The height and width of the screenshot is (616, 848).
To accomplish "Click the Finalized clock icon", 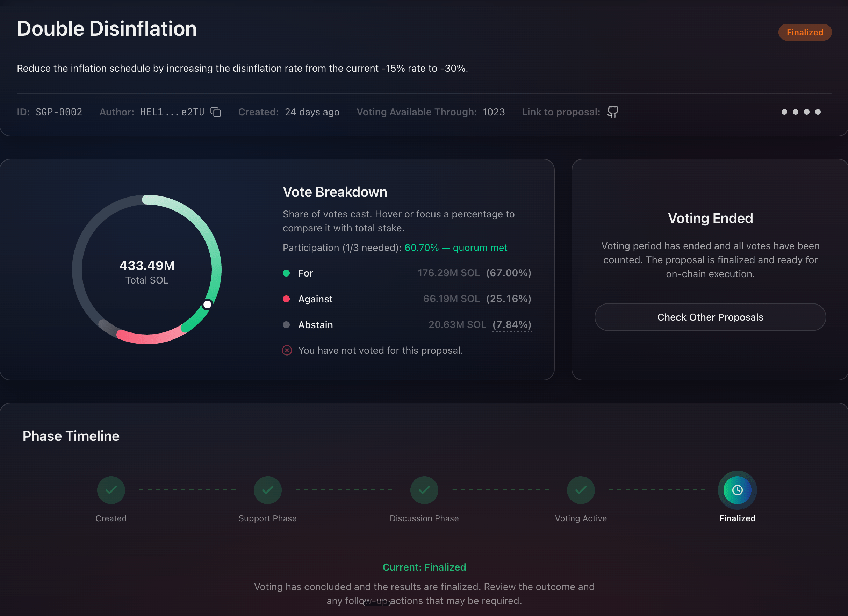I will point(737,490).
